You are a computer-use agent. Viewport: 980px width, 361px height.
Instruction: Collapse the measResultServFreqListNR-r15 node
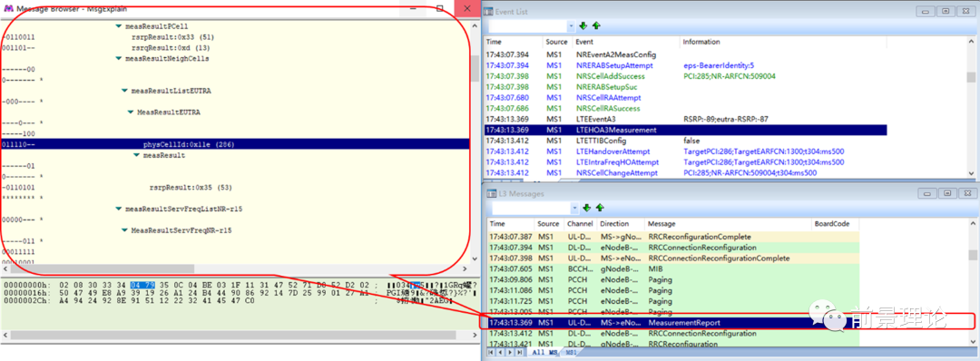119,209
